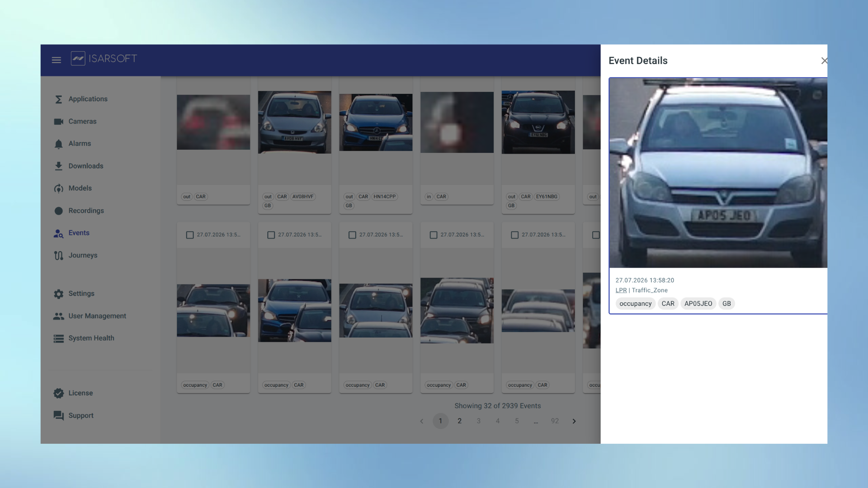This screenshot has width=868, height=488.
Task: Click the Cameras video icon
Action: (58, 122)
